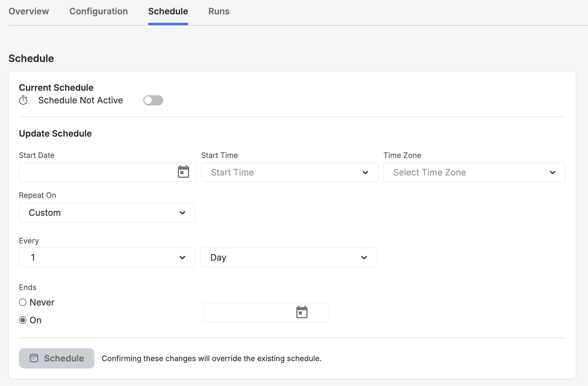Click the calendar icon inside the Schedule button
Screen dimensions: 588x386
(x=34, y=358)
